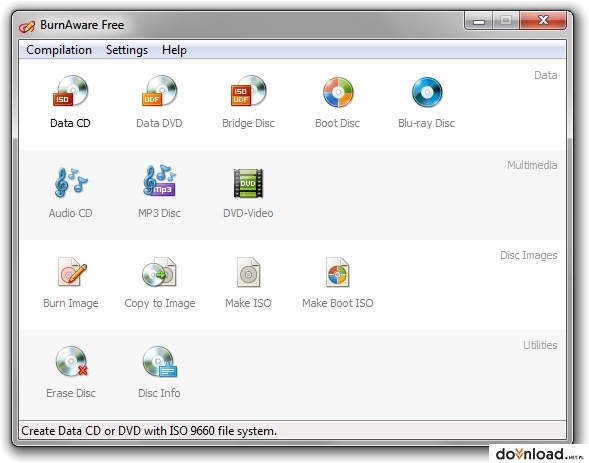Click the BurnAware Free title bar icon
Viewport: 589px width, 463px height.
(27, 26)
